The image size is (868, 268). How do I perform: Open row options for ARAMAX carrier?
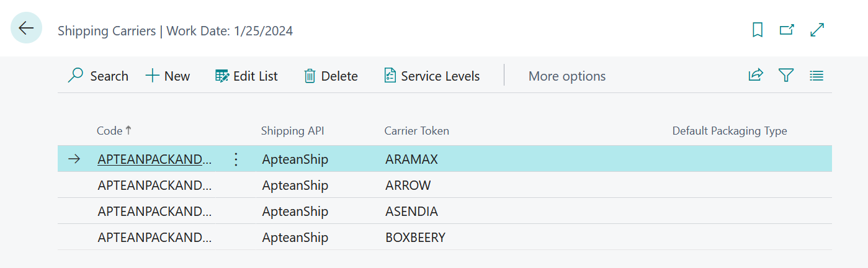[x=236, y=159]
